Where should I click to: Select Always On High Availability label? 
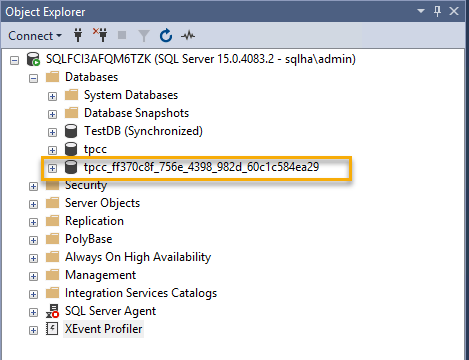pos(138,257)
